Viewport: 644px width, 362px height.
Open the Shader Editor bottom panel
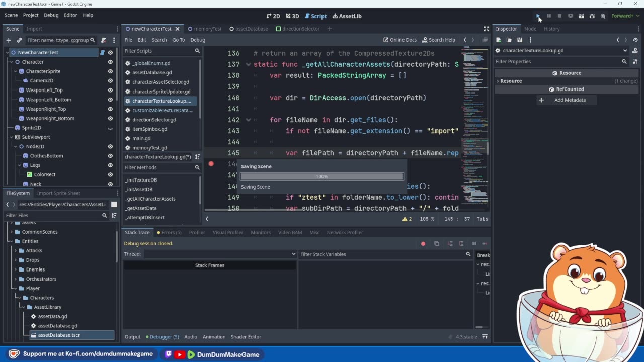(x=246, y=337)
